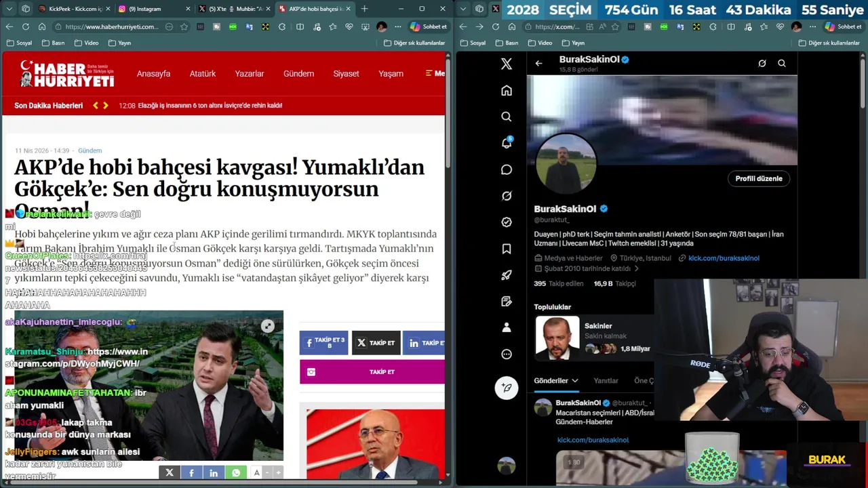Open Sosyal bookmarks folder in left browser
This screenshot has width=868, height=488.
coord(19,43)
